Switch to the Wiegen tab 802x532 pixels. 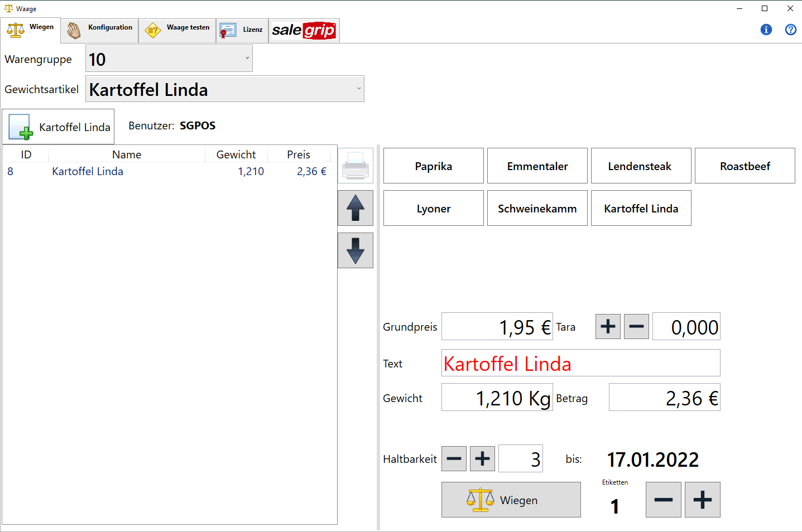click(x=31, y=30)
